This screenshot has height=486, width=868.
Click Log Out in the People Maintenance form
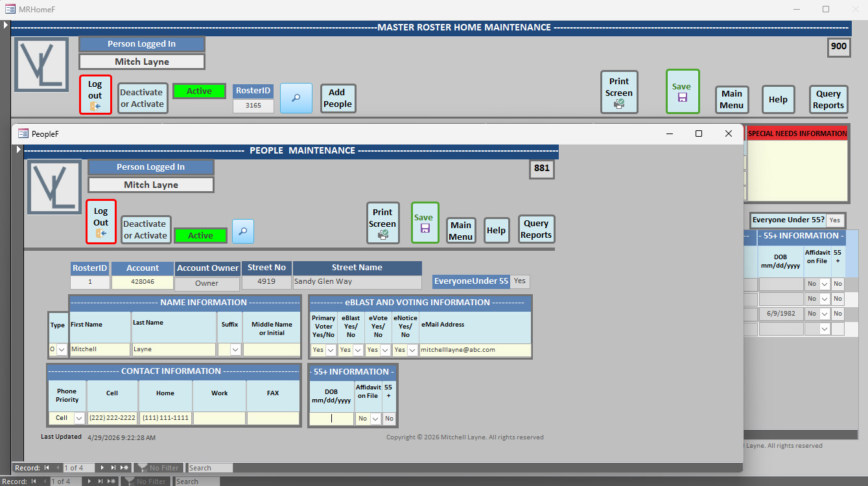(100, 222)
